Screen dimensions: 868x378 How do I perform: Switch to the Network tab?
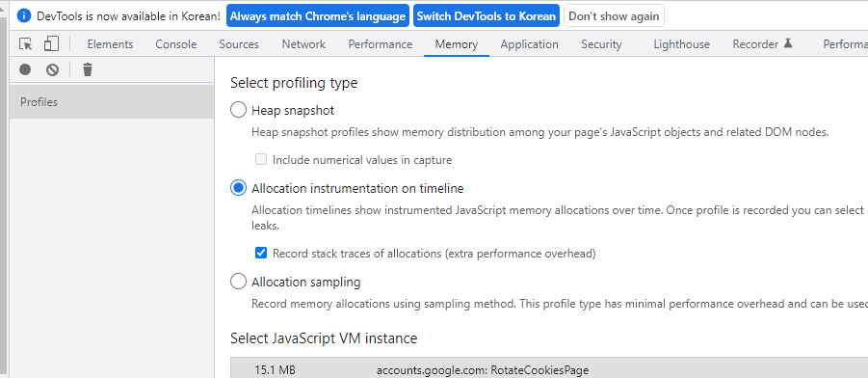click(303, 44)
